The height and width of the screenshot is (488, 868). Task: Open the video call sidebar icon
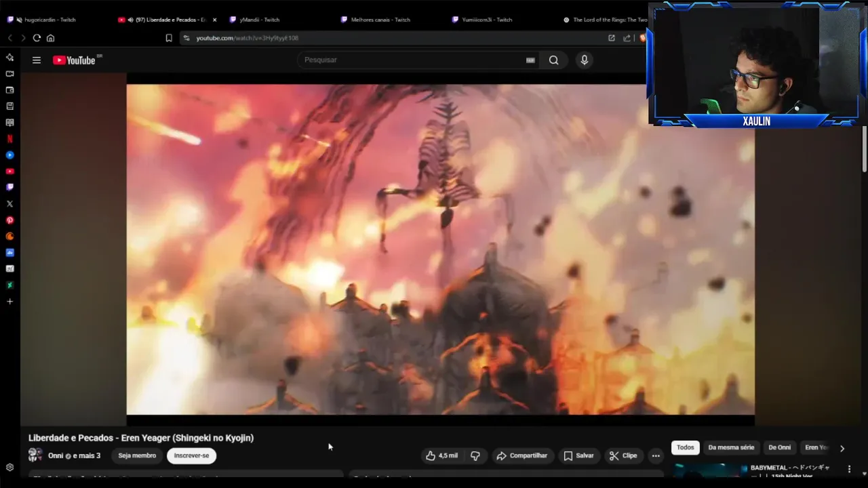[9, 74]
